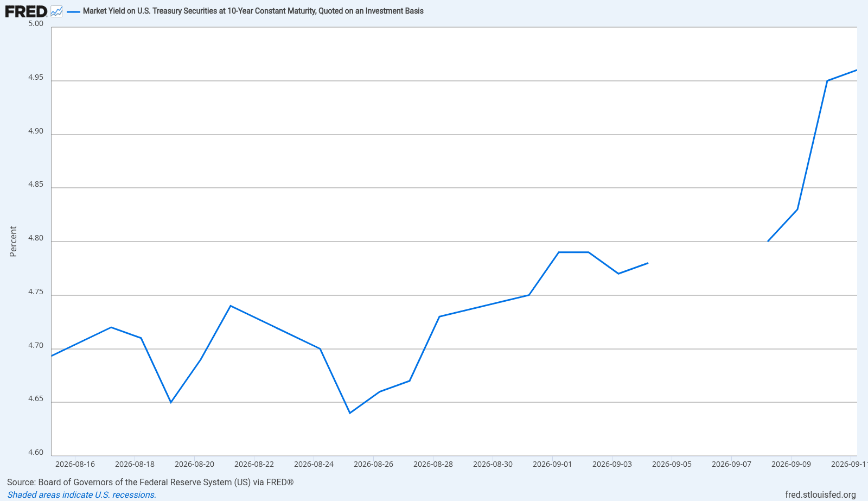Click the 2026-09-05 date axis label
868x501 pixels.
click(x=672, y=464)
